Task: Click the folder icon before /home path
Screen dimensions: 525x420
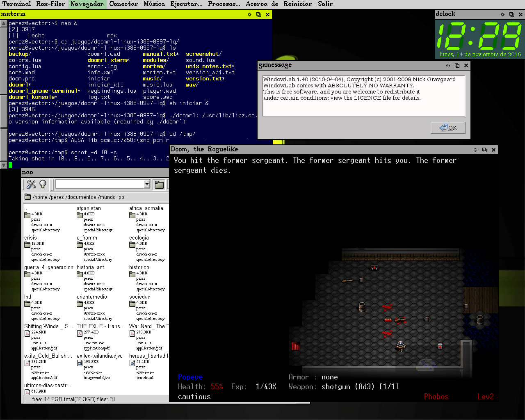Action: click(x=28, y=197)
